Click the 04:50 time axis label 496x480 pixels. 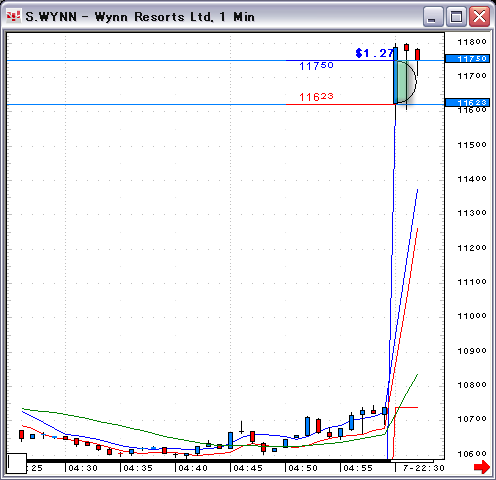pyautogui.click(x=303, y=468)
